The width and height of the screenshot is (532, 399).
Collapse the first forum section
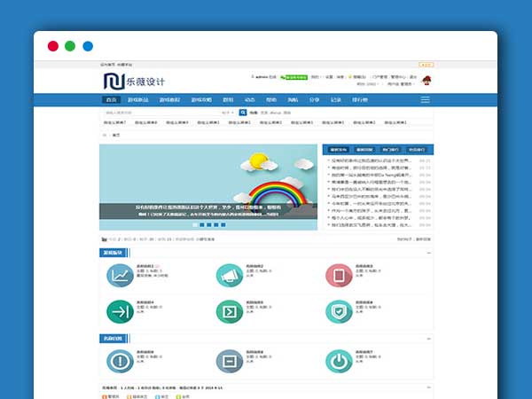pyautogui.click(x=428, y=253)
